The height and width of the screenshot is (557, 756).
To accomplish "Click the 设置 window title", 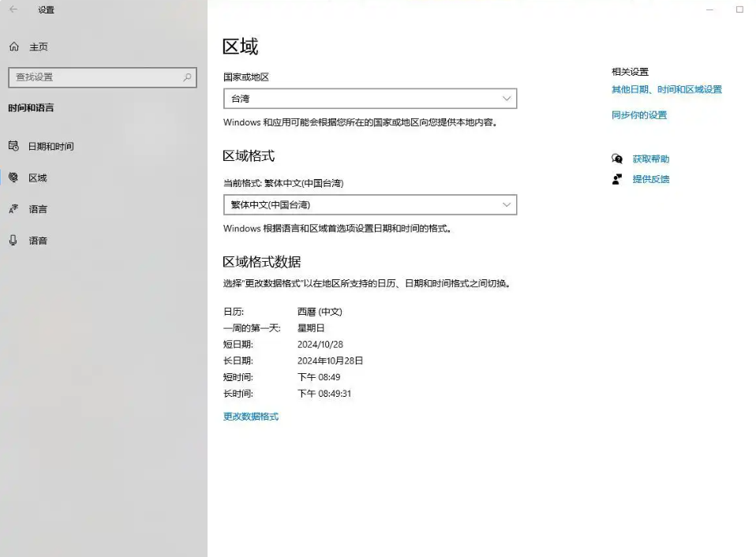I will [47, 9].
